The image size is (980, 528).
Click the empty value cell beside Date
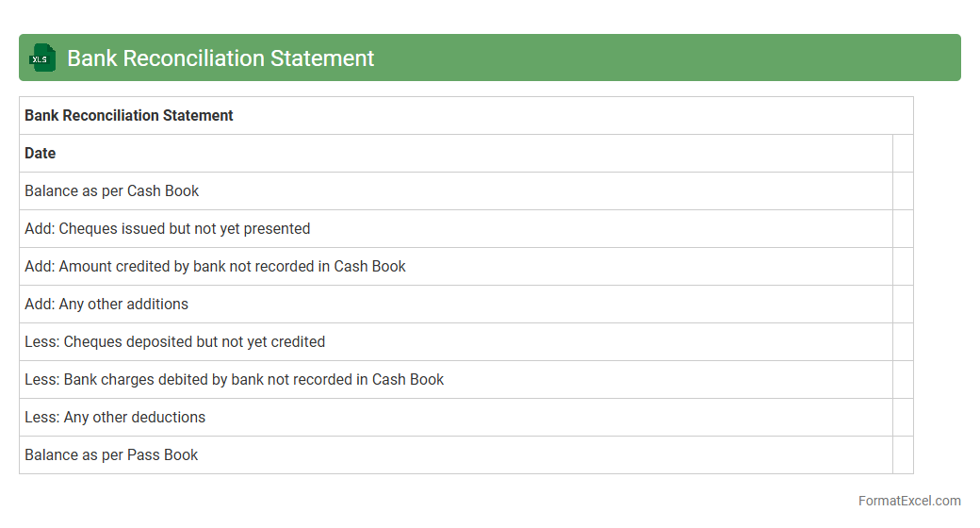tap(903, 154)
